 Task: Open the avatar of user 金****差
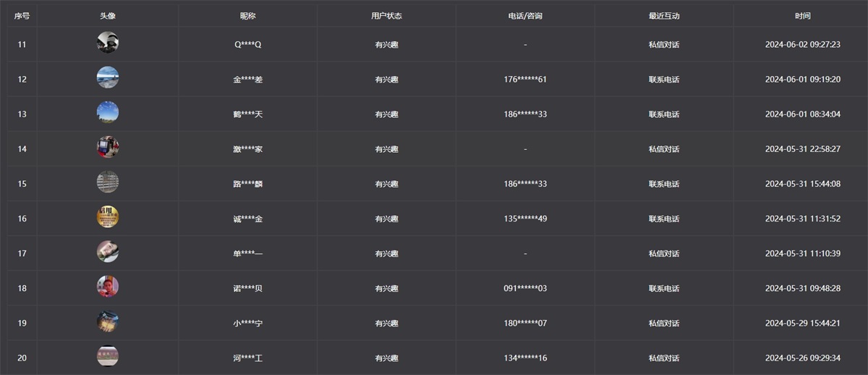tap(108, 77)
